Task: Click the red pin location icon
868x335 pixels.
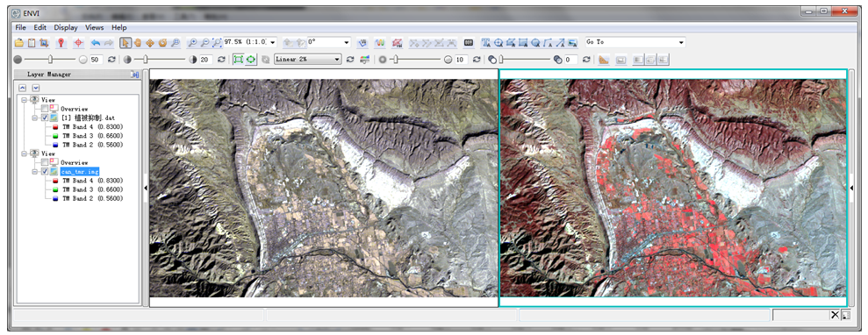Action: pos(61,43)
